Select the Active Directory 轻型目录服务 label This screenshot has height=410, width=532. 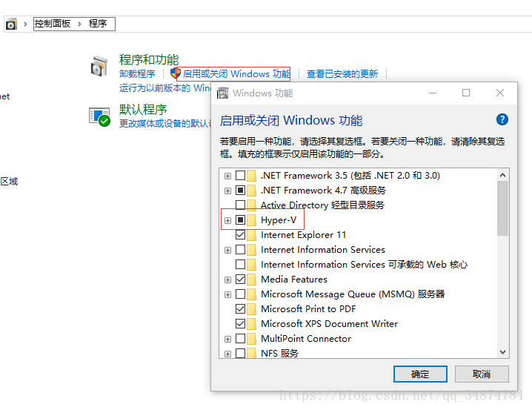[x=322, y=205]
